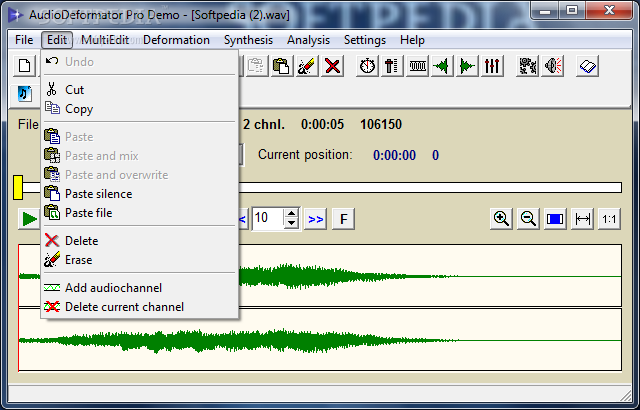Increase the step value with up arrow
This screenshot has width=640, height=410.
tap(291, 214)
